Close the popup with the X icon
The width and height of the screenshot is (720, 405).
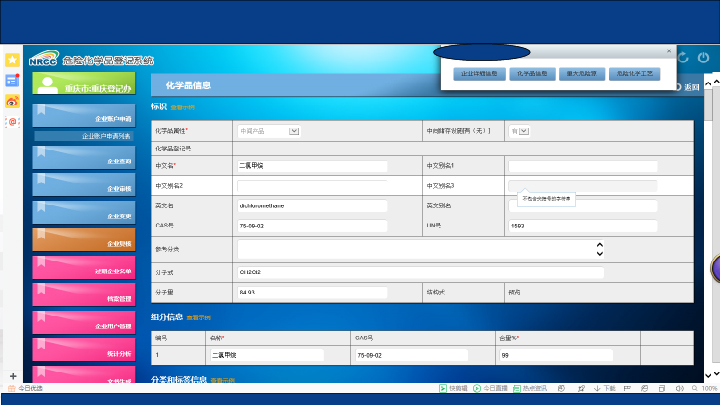pyautogui.click(x=669, y=52)
